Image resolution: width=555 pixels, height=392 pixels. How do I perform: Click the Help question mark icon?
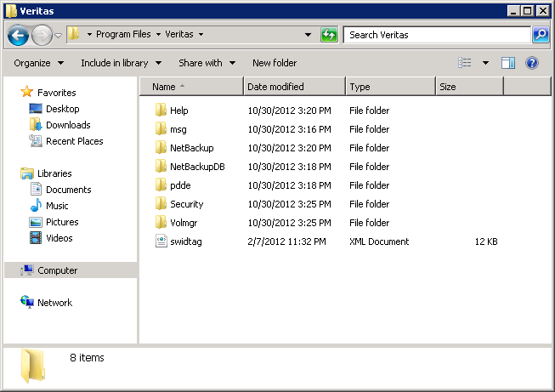532,63
